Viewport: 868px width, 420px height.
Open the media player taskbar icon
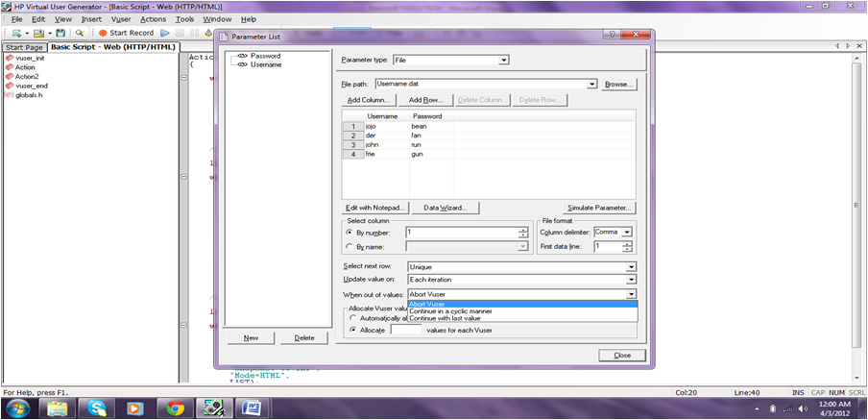(134, 408)
